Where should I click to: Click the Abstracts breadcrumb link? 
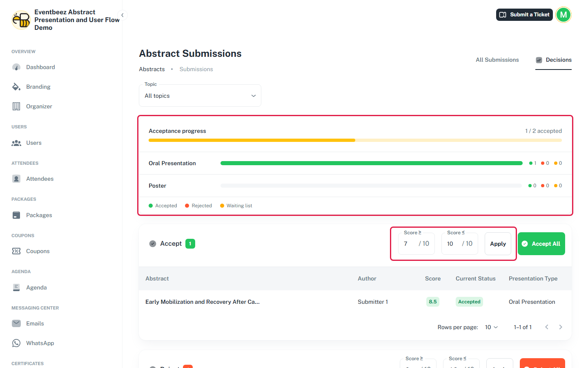coord(152,69)
